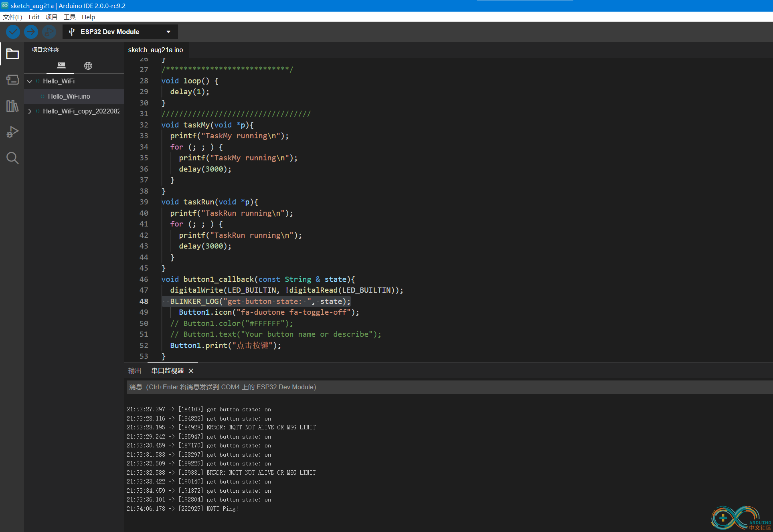Viewport: 773px width, 532px height.
Task: Click the 21:53:27.397 log entry
Action: point(199,409)
